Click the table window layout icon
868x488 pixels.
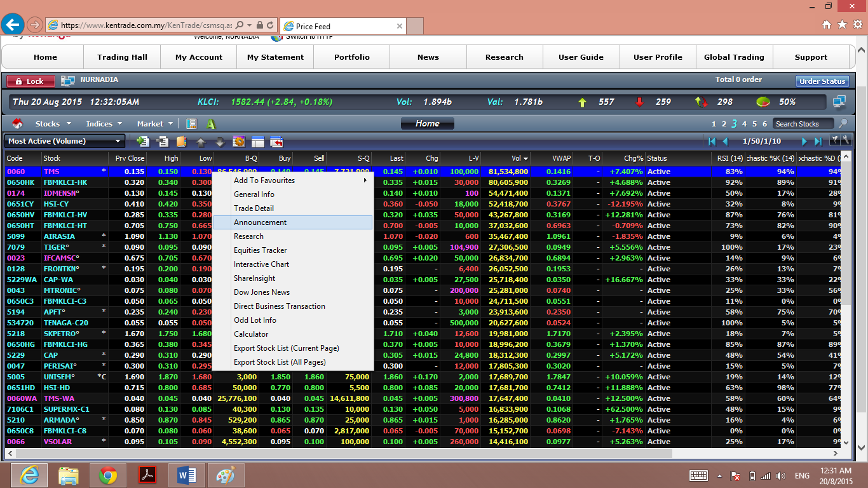pyautogui.click(x=258, y=142)
